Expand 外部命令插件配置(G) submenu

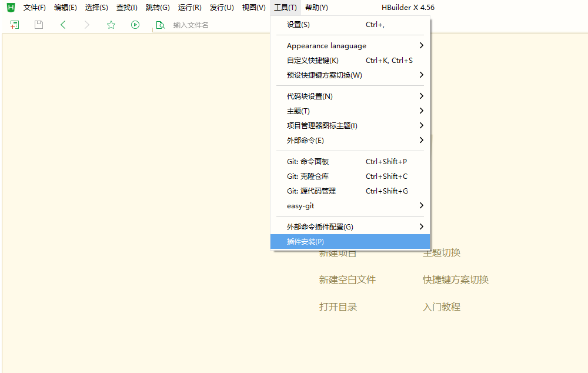tap(350, 227)
